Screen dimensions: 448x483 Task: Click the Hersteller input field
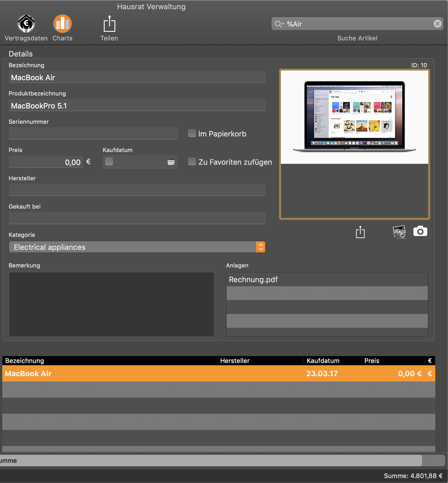137,190
